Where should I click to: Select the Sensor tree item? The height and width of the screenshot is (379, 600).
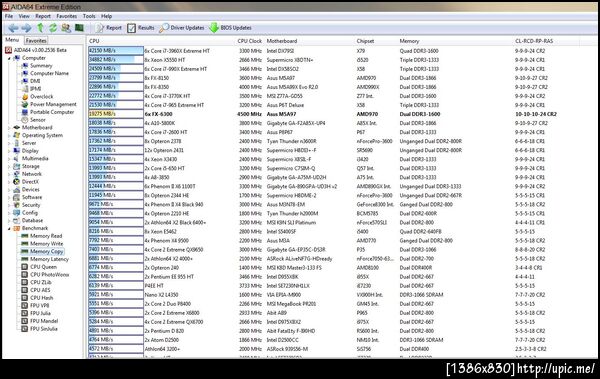pos(33,120)
